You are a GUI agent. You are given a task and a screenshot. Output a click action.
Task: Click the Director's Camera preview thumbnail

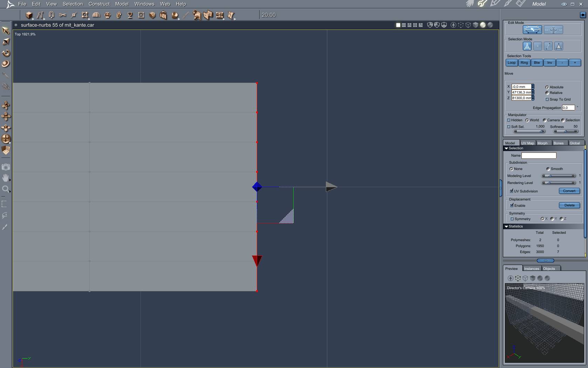coord(545,323)
